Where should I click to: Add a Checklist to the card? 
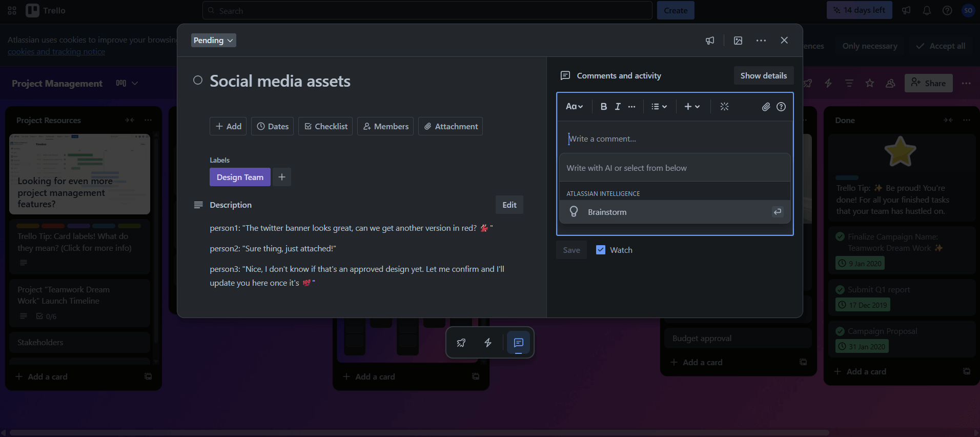325,126
